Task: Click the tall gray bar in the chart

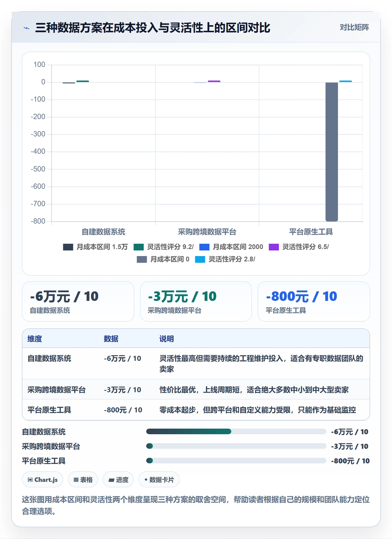Action: 332,152
